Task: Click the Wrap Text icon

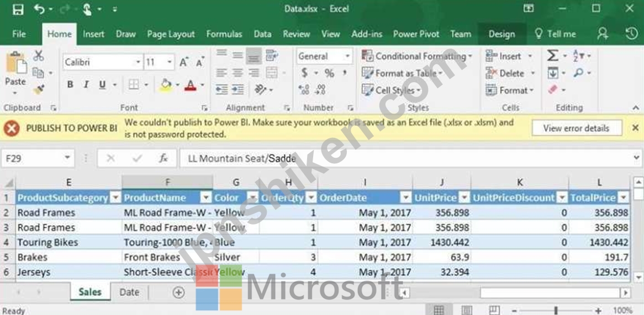Action: click(x=272, y=55)
